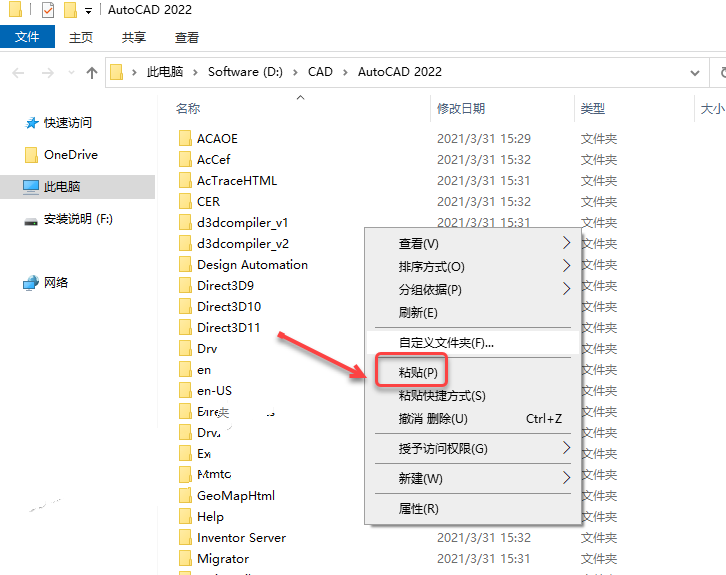Choose 粘贴快捷方式(S) from context menu
This screenshot has height=575, width=726.
tap(473, 396)
